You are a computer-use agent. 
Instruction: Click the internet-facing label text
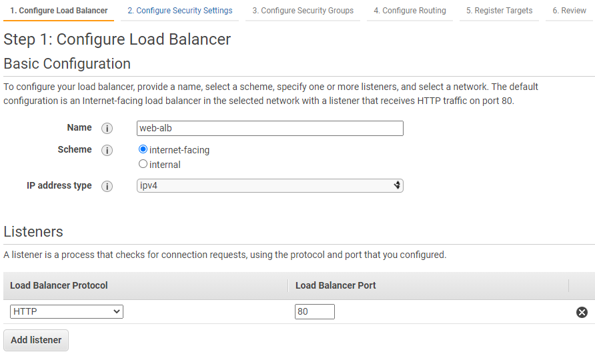point(179,150)
